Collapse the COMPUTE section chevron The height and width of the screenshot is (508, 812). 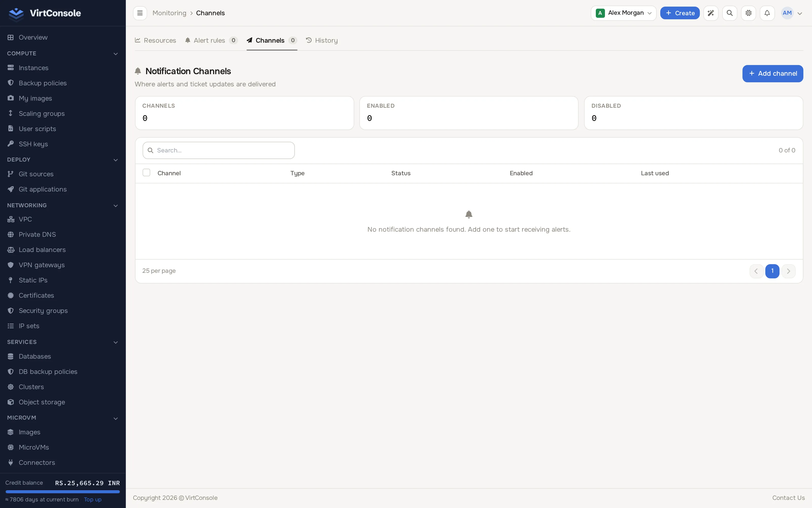click(116, 54)
